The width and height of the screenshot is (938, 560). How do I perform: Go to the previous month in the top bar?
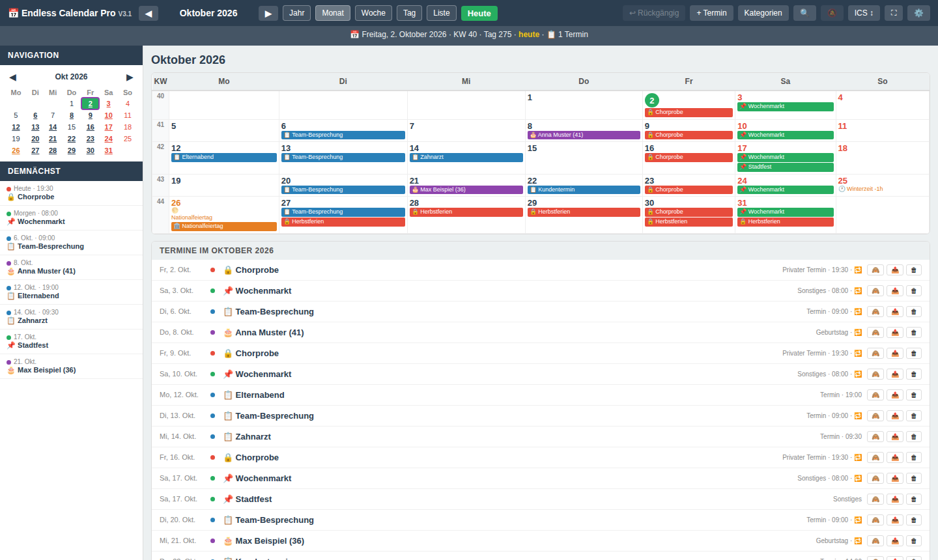coord(149,13)
